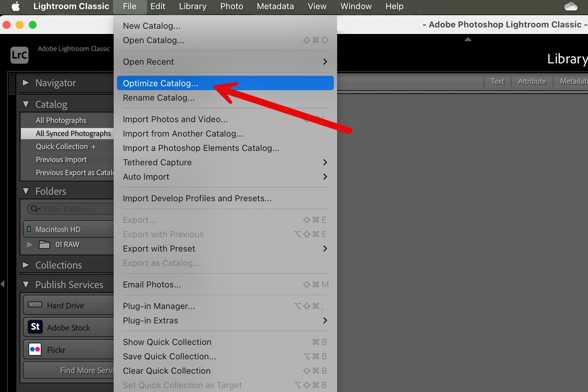Select All Photographs in Catalog
Viewport: 588px width, 392px height.
click(x=67, y=120)
